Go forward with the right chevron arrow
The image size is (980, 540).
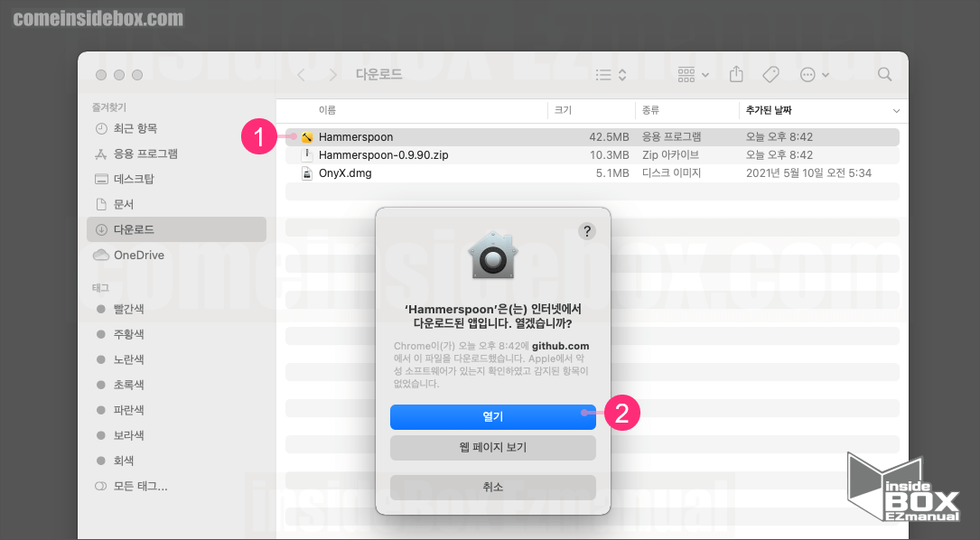(x=333, y=74)
